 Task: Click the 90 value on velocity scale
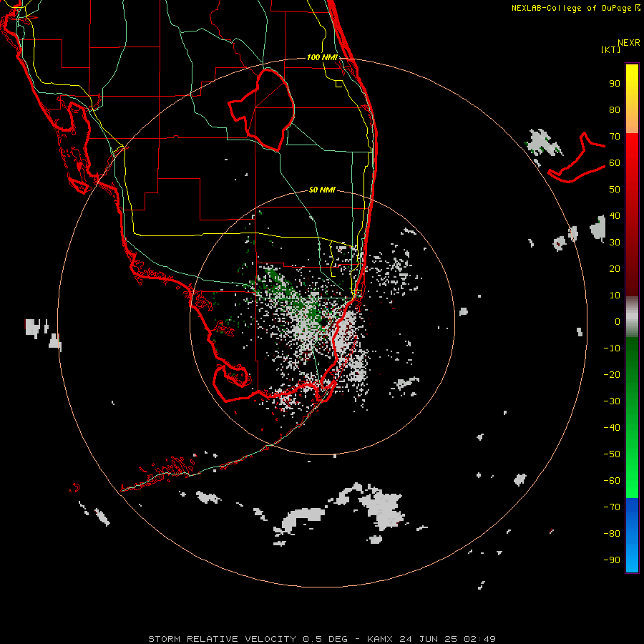pyautogui.click(x=615, y=84)
